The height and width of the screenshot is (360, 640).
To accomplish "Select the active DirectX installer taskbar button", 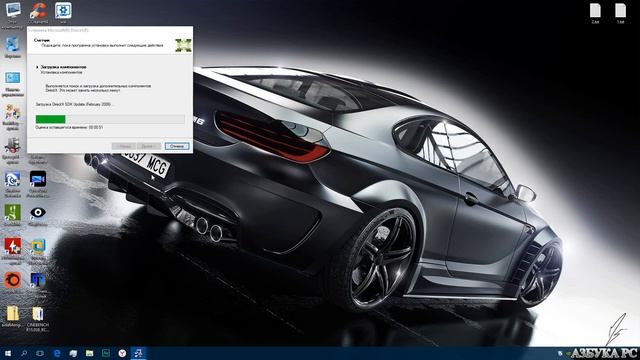I will pyautogui.click(x=138, y=353).
